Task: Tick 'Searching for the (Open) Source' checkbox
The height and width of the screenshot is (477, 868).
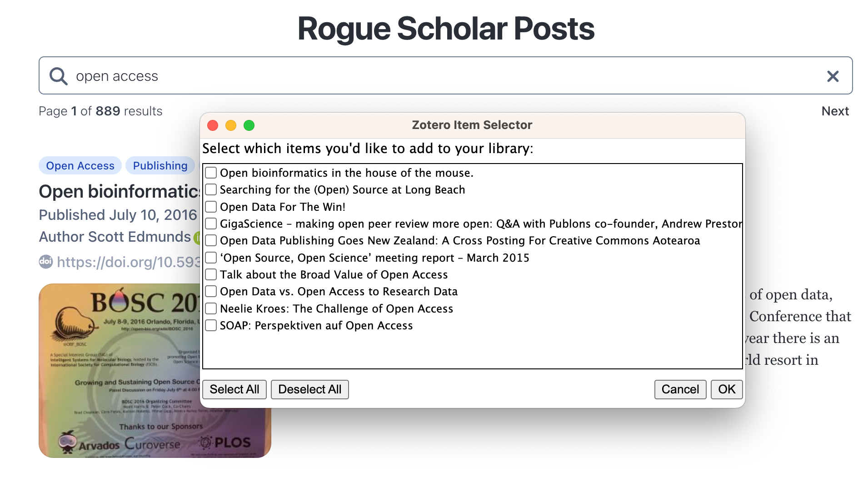Action: click(x=211, y=189)
